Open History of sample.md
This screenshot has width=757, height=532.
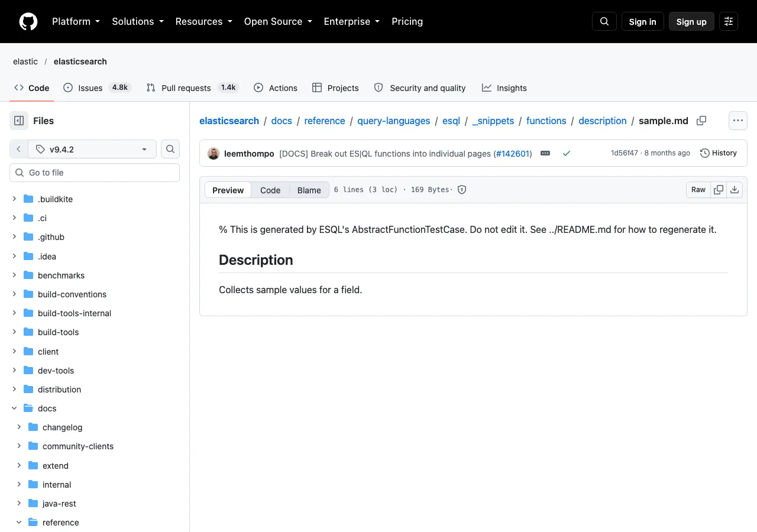click(719, 153)
